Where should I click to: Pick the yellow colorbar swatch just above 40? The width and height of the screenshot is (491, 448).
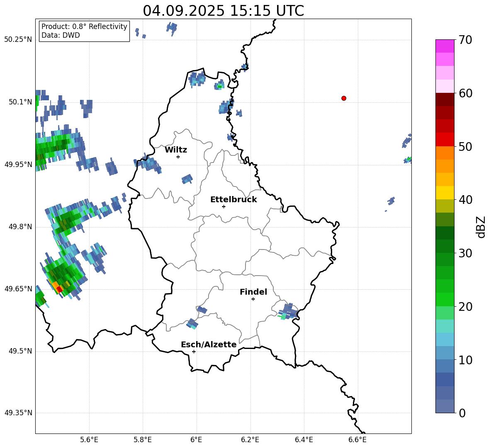(445, 193)
